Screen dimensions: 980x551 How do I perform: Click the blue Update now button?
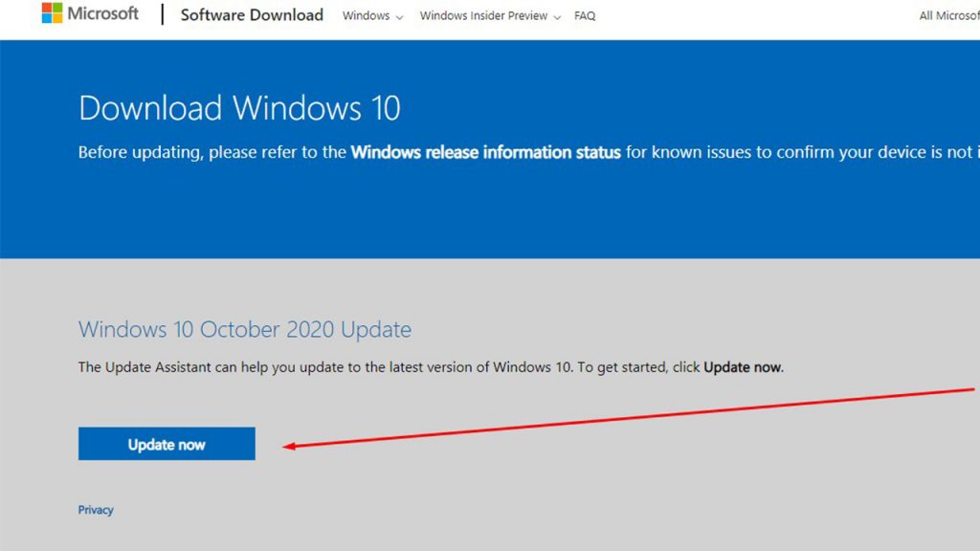point(166,443)
